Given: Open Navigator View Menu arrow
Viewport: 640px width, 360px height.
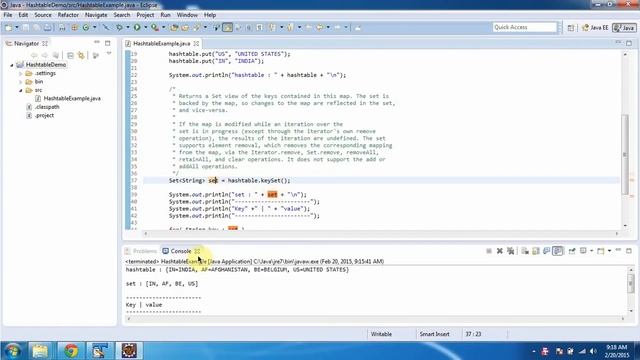Looking at the screenshot, I should [x=109, y=54].
